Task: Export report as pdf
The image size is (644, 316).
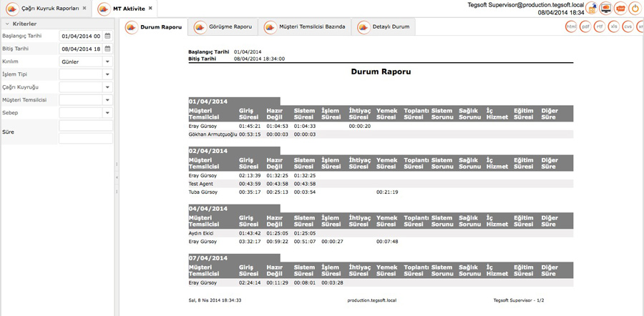Action: click(585, 26)
